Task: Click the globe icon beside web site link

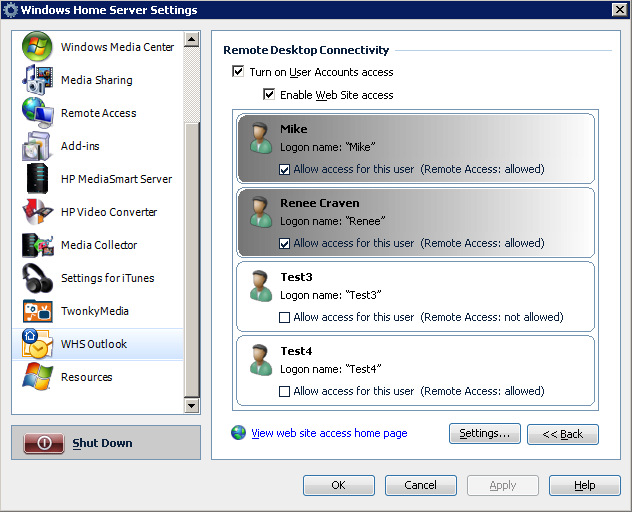Action: (x=238, y=433)
